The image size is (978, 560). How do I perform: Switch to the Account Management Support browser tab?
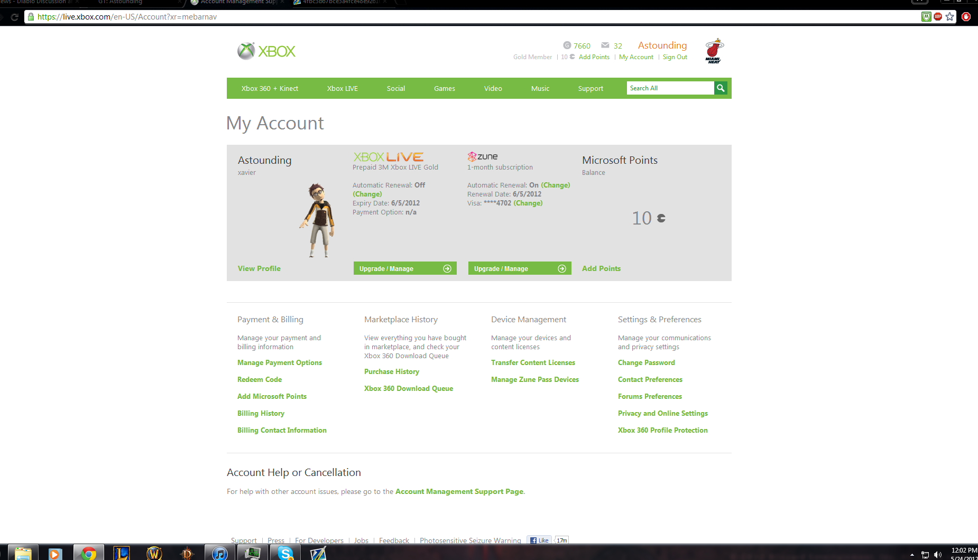click(238, 3)
